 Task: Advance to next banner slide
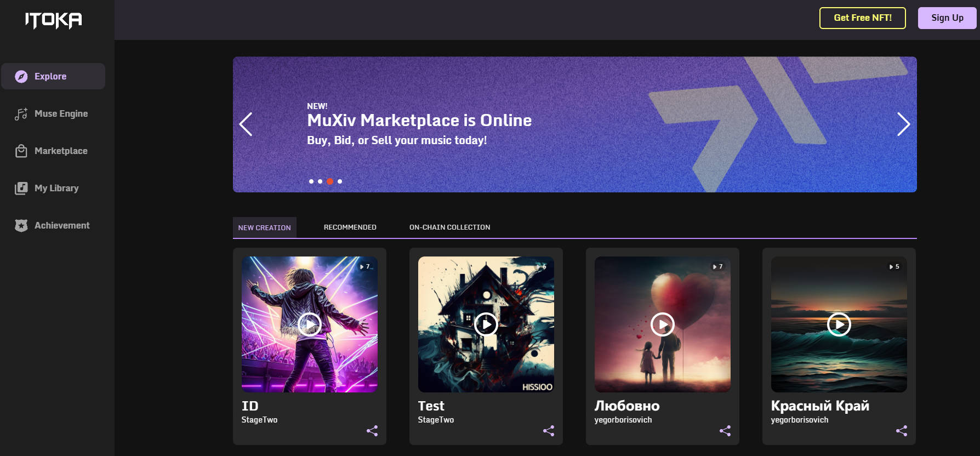(x=903, y=124)
